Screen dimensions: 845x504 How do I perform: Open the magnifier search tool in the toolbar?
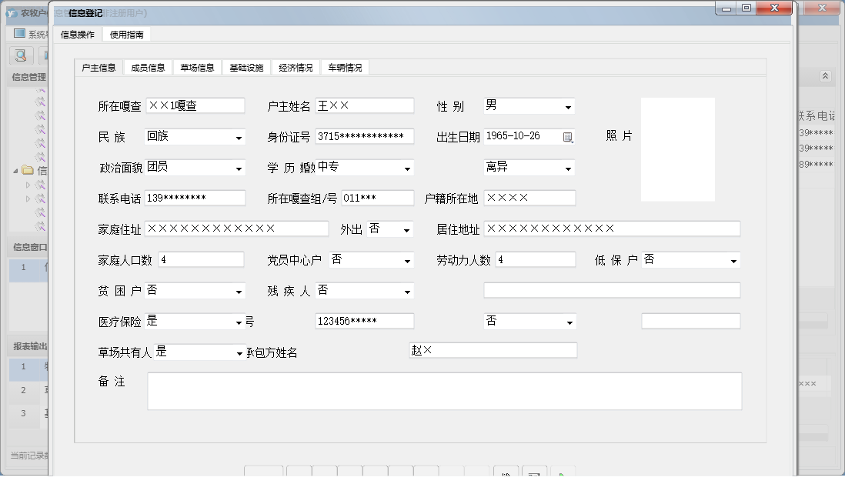pyautogui.click(x=20, y=55)
